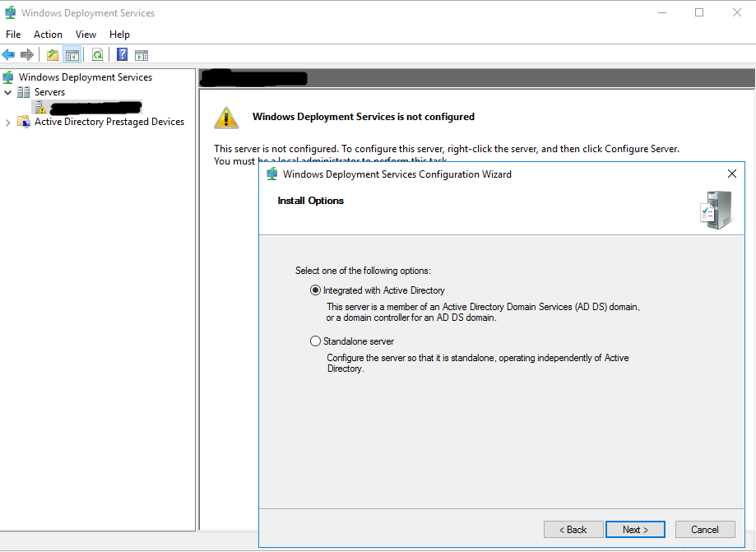This screenshot has height=552, width=756.
Task: Select Active Directory Prestaged Devices label in tree
Action: point(109,122)
